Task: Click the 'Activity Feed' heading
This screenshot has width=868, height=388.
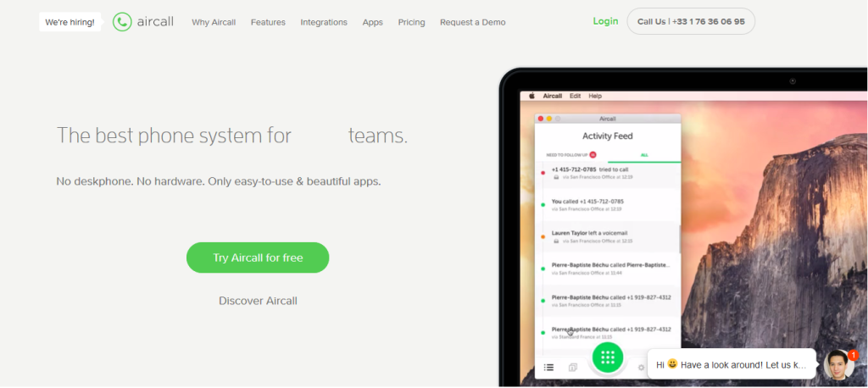Action: pyautogui.click(x=607, y=136)
